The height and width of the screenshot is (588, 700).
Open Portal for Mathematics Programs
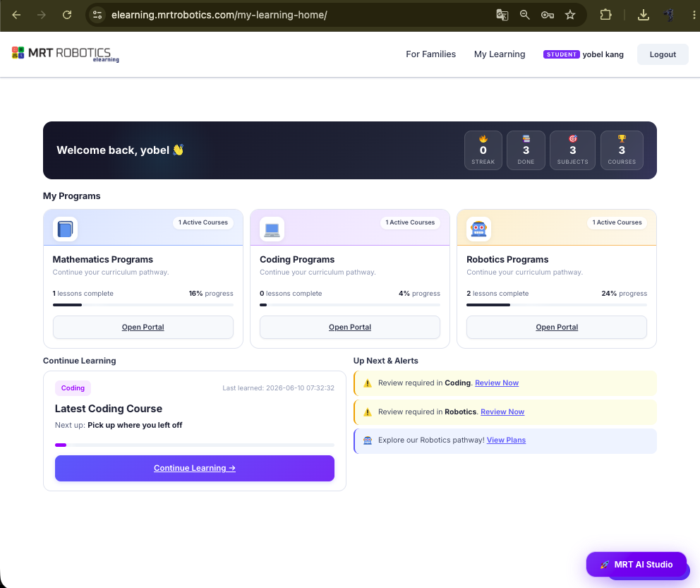(143, 327)
